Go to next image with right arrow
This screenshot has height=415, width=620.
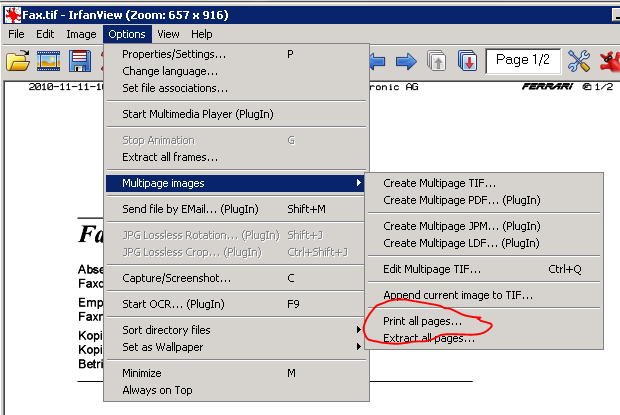(406, 62)
